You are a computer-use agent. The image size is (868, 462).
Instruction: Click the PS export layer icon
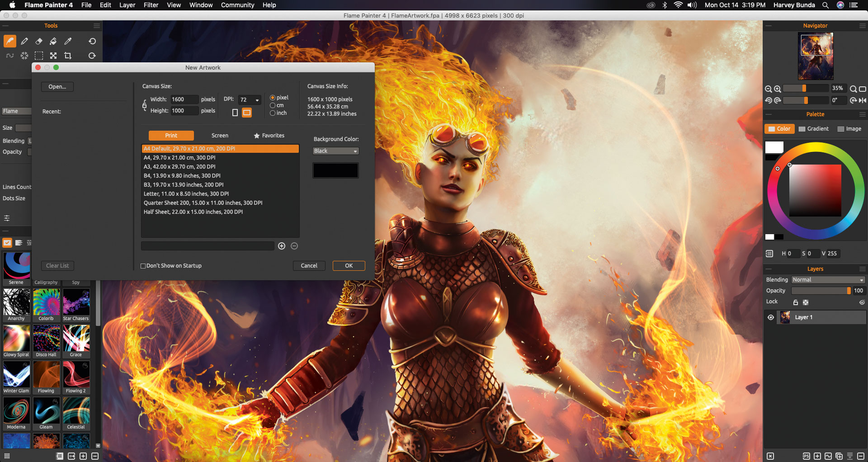[806, 456]
